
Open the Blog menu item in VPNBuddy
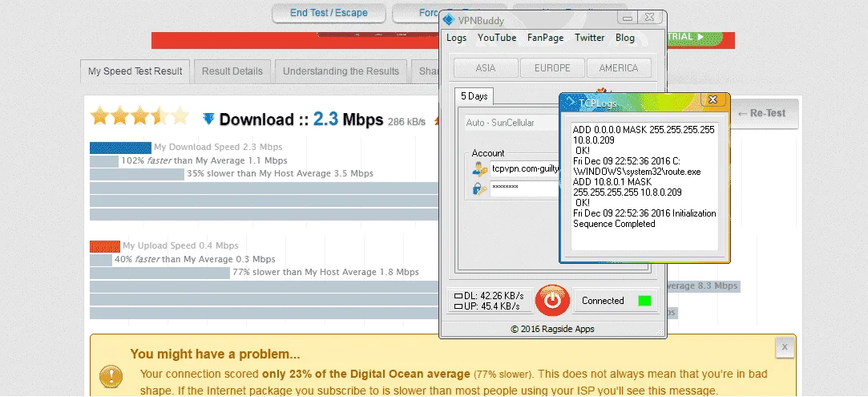pos(625,38)
